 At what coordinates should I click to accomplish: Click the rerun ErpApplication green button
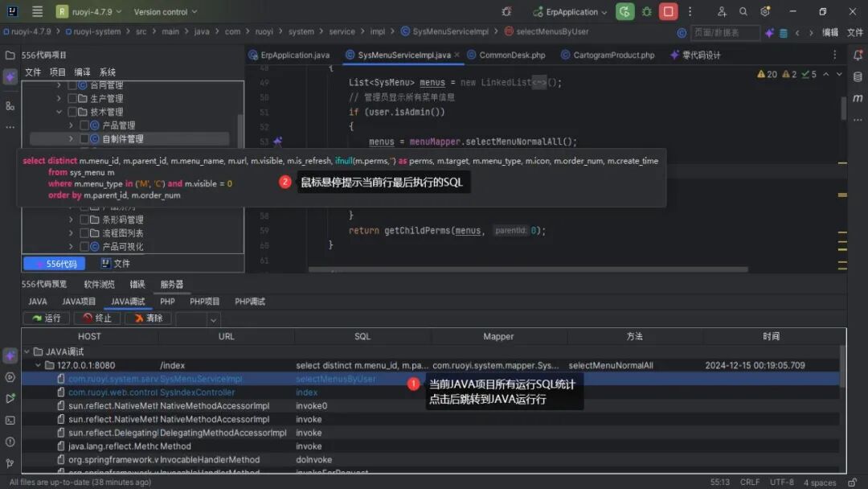[624, 11]
